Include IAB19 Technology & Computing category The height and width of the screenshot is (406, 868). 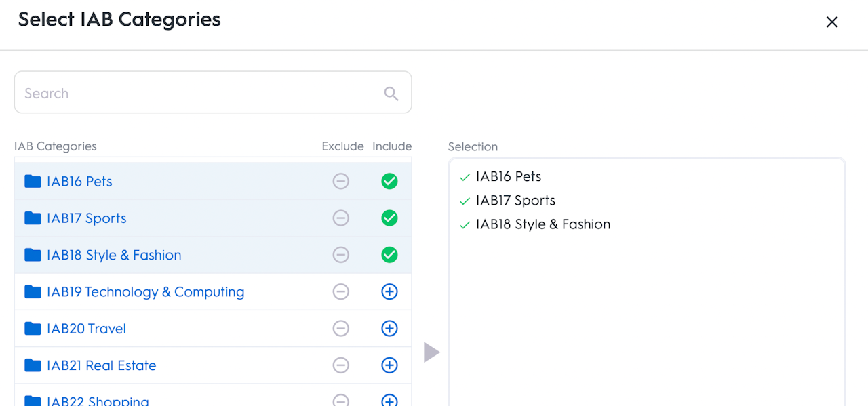(x=389, y=291)
